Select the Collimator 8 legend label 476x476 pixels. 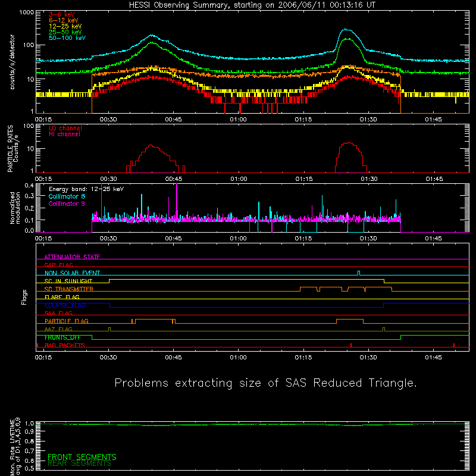click(x=67, y=196)
